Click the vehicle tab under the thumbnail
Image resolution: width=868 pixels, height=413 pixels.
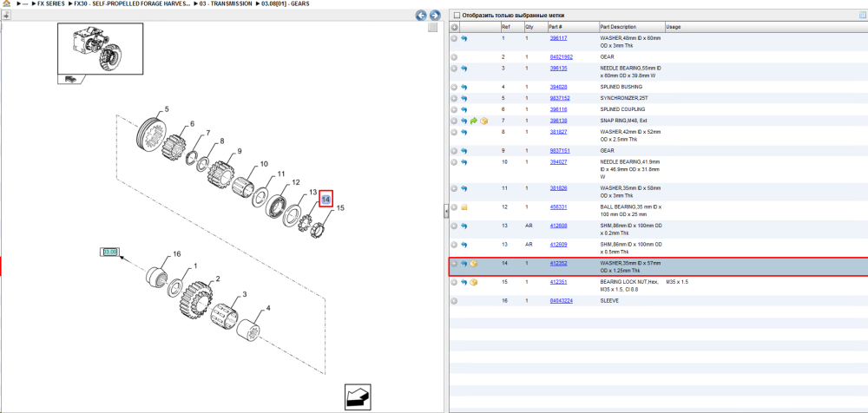pos(72,79)
